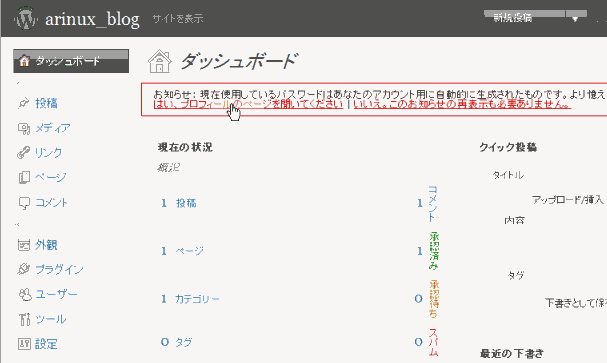This screenshot has height=363, width=607.
Task: Click the vertical blue コメント link
Action: (x=432, y=204)
